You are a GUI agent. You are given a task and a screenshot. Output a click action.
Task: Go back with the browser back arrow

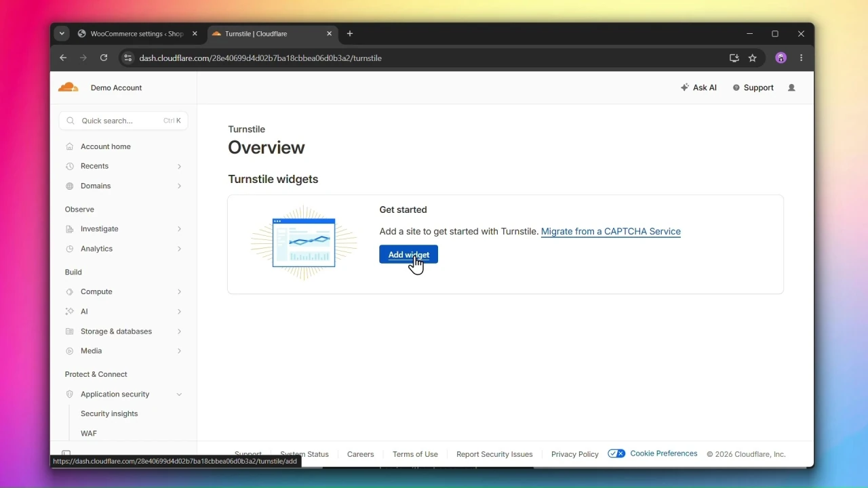(x=63, y=58)
